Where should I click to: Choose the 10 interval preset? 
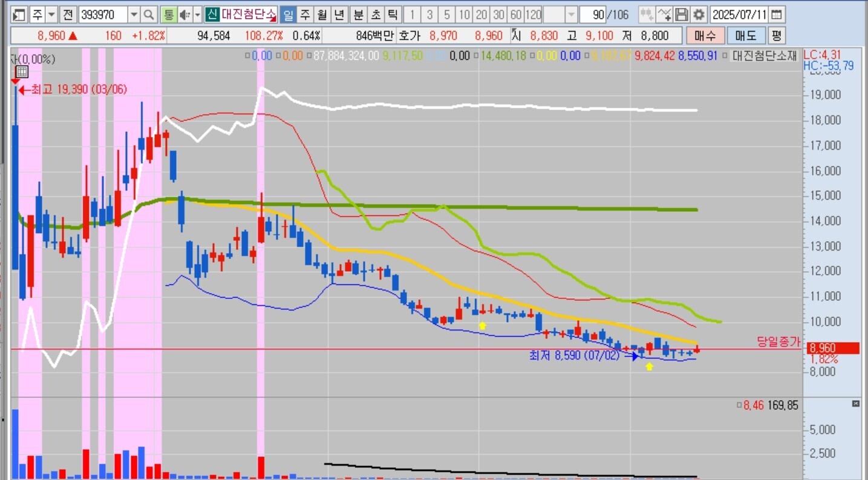point(465,15)
